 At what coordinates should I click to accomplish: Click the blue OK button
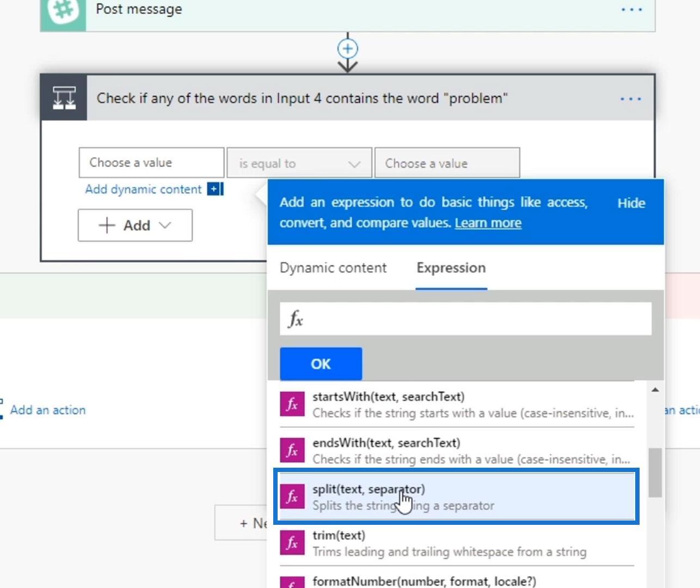321,364
